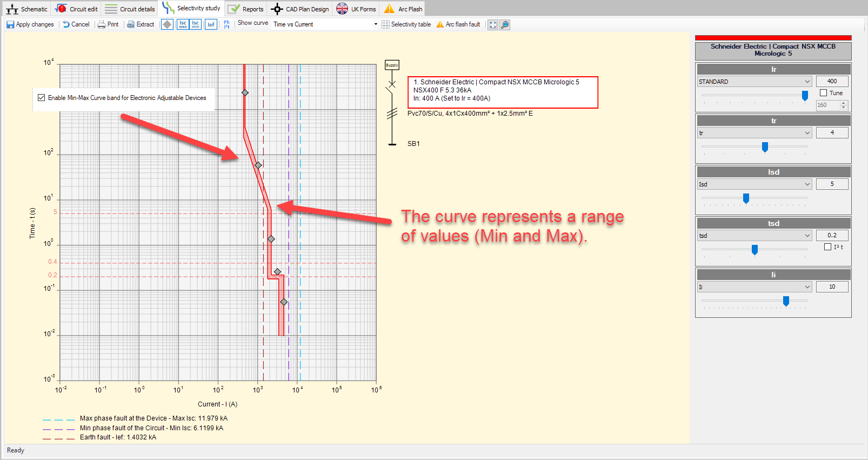Click the tsd value field showing 0.2
868x460 pixels.
[x=832, y=236]
